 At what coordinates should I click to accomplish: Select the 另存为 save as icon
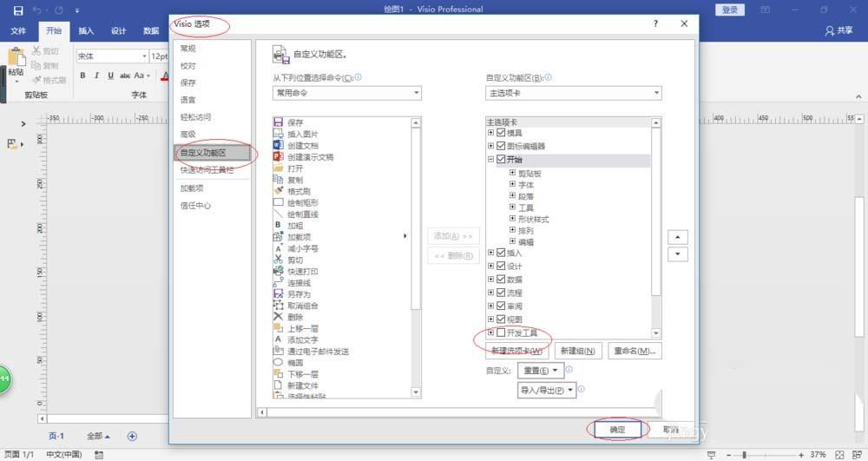click(x=279, y=293)
